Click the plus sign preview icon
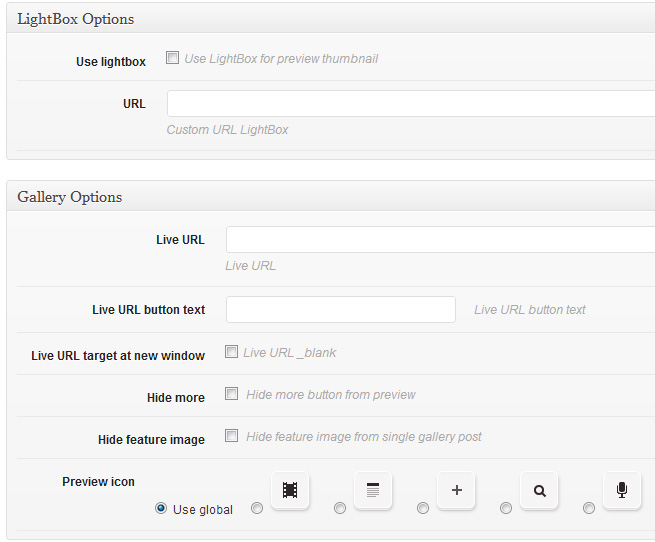Viewport: 655px width, 542px height. coord(456,490)
